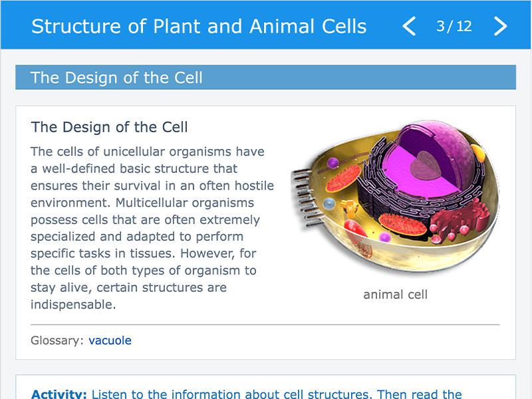Go to the previous slide with left chevron
Image resolution: width=532 pixels, height=399 pixels.
pos(409,26)
